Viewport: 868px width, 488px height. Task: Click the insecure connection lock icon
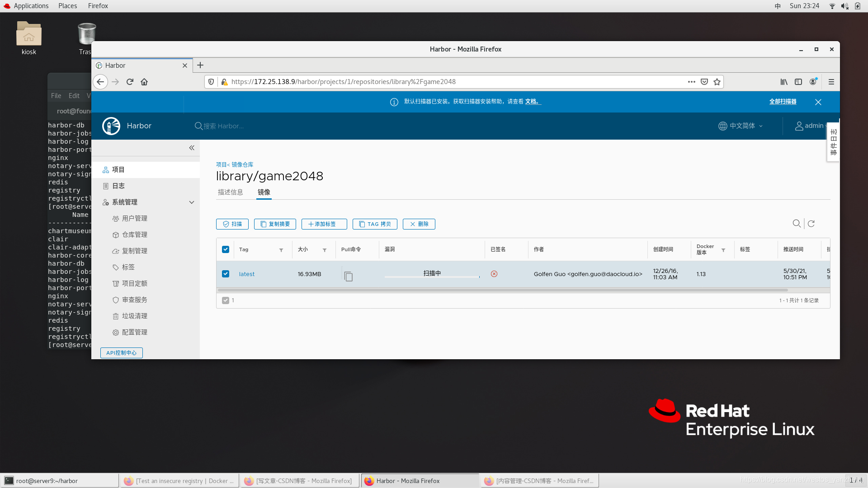pos(224,82)
